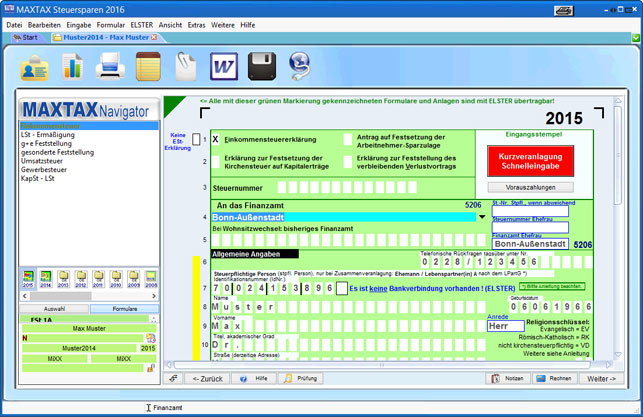The width and height of the screenshot is (643, 417).
Task: Check Antrag auf Festsetzung der Arbeitnehmer-Sparzulage
Action: pos(348,139)
